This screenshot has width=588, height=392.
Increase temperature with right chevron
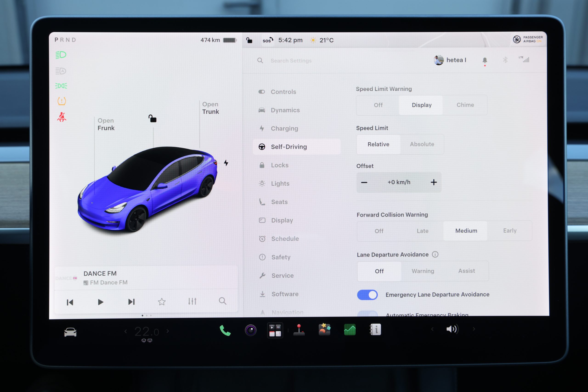(x=168, y=331)
